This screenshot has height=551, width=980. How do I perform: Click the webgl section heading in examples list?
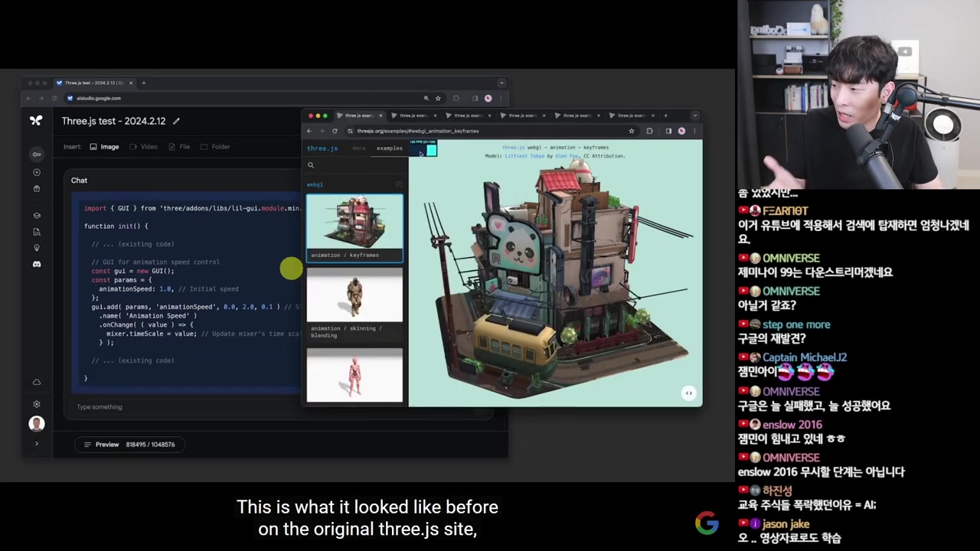click(315, 184)
